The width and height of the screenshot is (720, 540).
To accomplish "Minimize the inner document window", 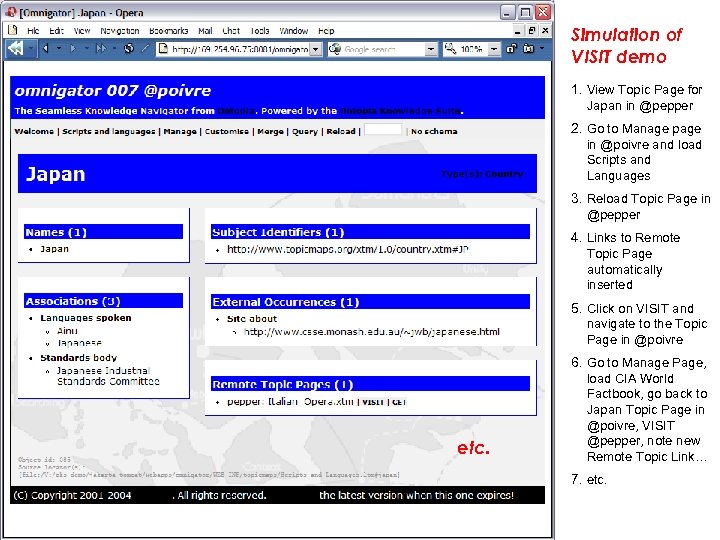I will click(x=518, y=31).
